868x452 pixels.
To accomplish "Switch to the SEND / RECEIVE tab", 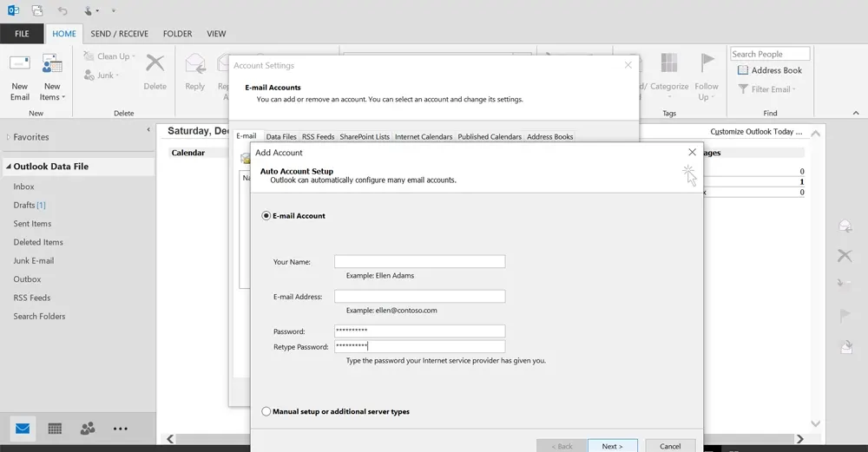I will coord(120,34).
